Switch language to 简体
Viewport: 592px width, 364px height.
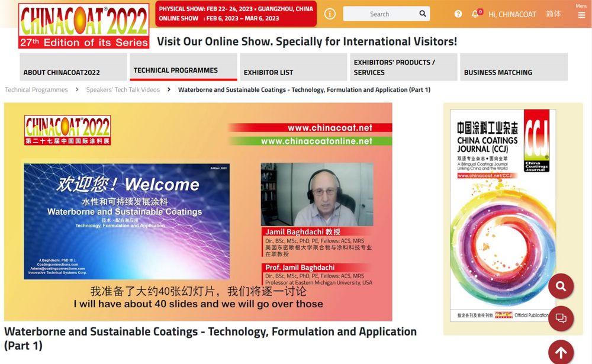point(553,14)
